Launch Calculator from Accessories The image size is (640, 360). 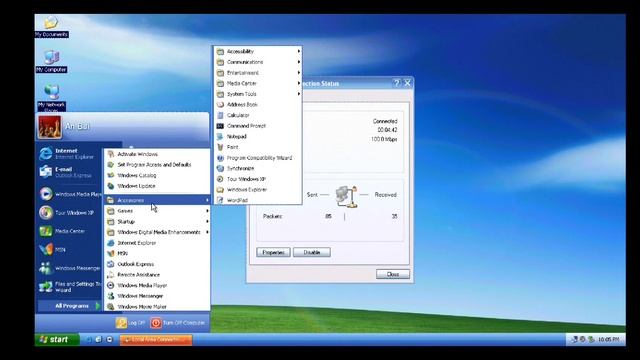[258, 115]
